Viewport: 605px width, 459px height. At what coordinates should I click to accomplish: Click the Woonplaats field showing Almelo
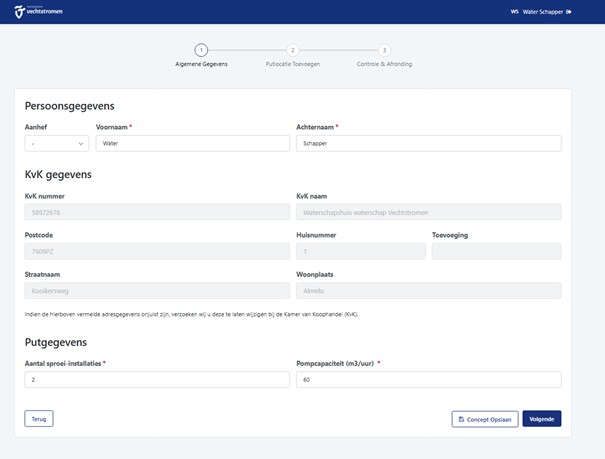(x=428, y=290)
